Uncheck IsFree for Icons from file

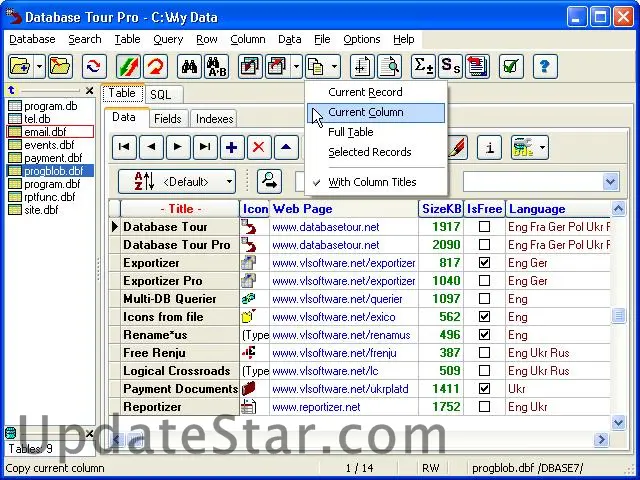coord(484,316)
